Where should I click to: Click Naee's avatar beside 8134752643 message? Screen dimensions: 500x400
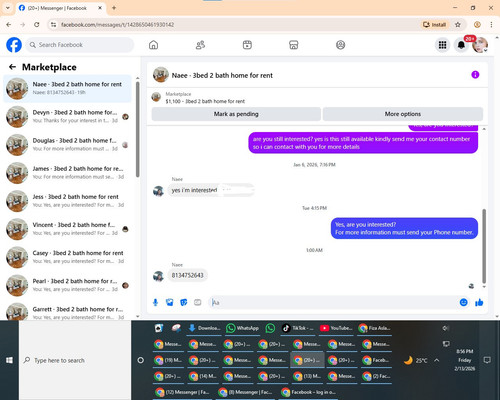158,276
